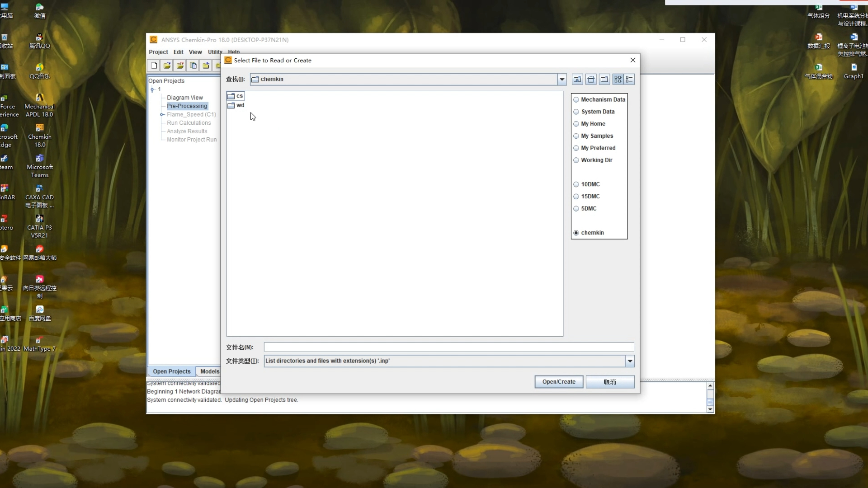Click the Home directory icon in dialog
Image resolution: width=868 pixels, height=488 pixels.
point(591,80)
